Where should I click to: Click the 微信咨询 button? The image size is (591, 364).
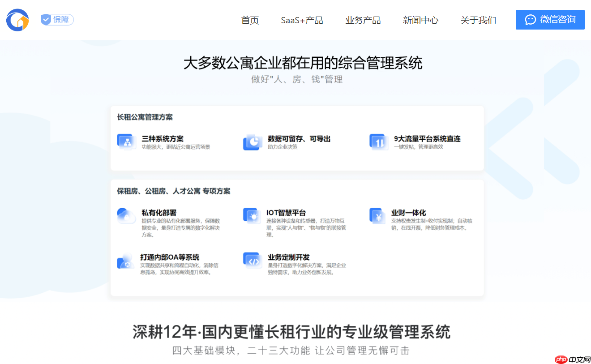(550, 20)
